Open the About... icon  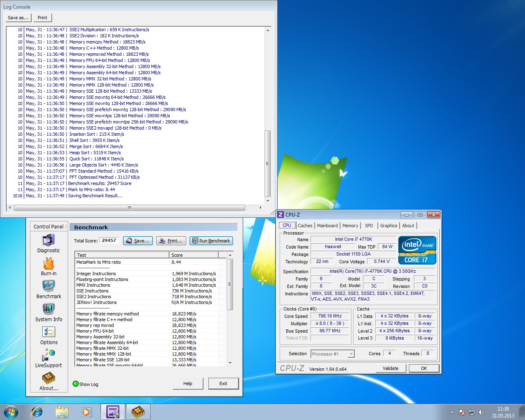48,378
